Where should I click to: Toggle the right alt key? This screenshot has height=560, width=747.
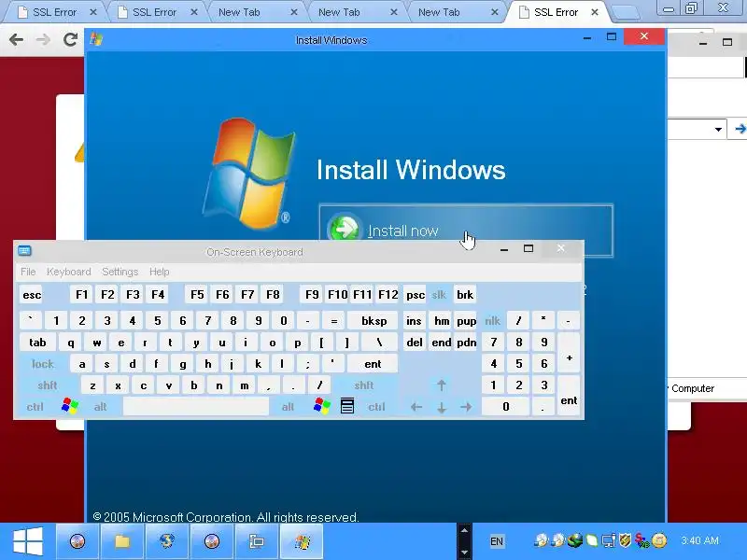tap(288, 407)
